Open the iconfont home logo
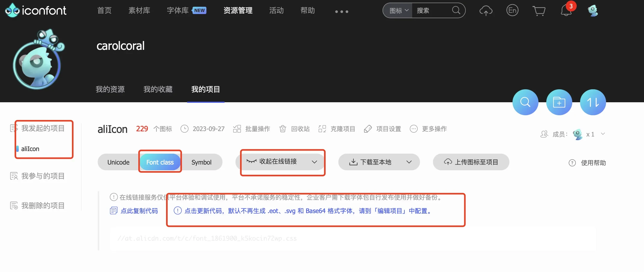This screenshot has width=644, height=272. (36, 10)
